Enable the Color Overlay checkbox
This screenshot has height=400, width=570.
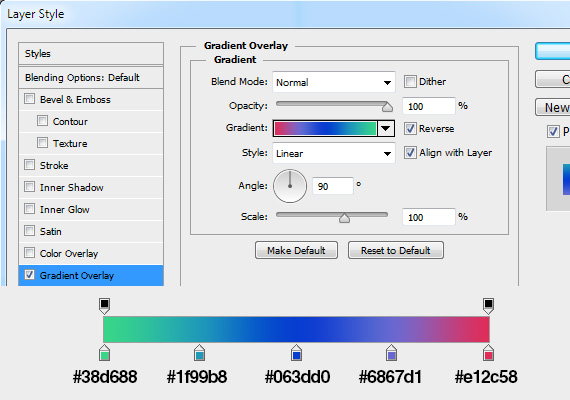(29, 253)
